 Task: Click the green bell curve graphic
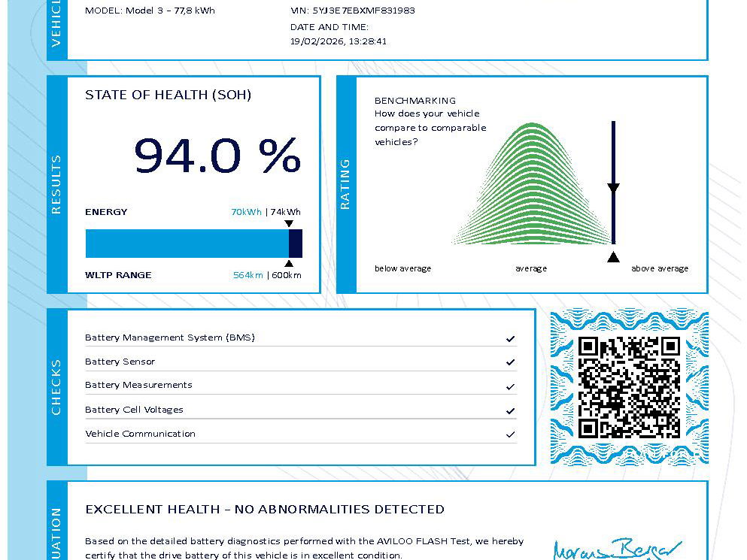pyautogui.click(x=531, y=188)
